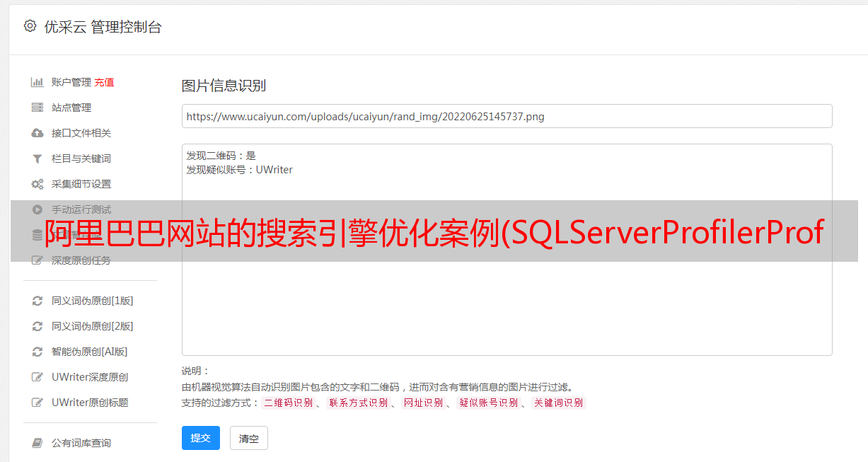The image size is (868, 462).
Task: Click the gear icon beside 优采云 管理控制台
Action: [x=30, y=26]
